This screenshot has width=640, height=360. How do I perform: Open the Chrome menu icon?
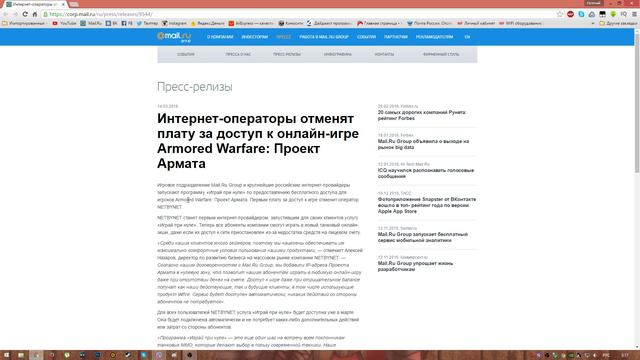[634, 14]
